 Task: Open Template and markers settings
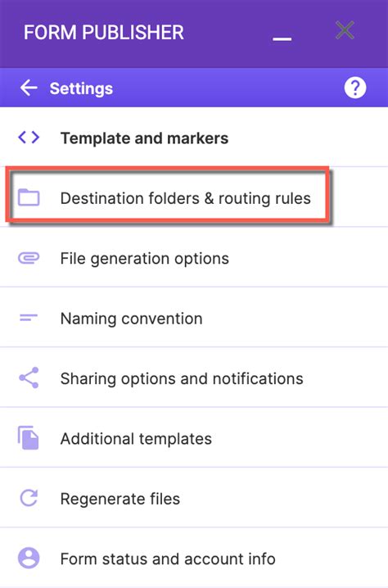tap(194, 138)
